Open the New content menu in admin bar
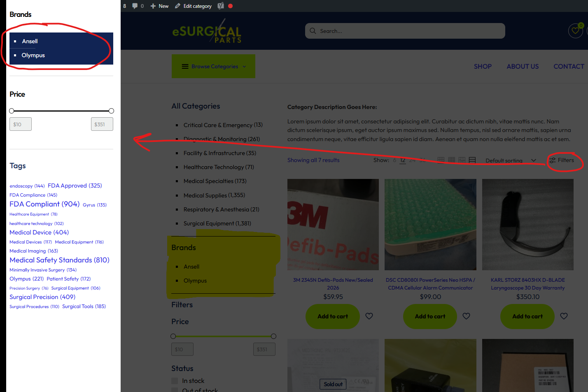This screenshot has height=392, width=588. [159, 6]
